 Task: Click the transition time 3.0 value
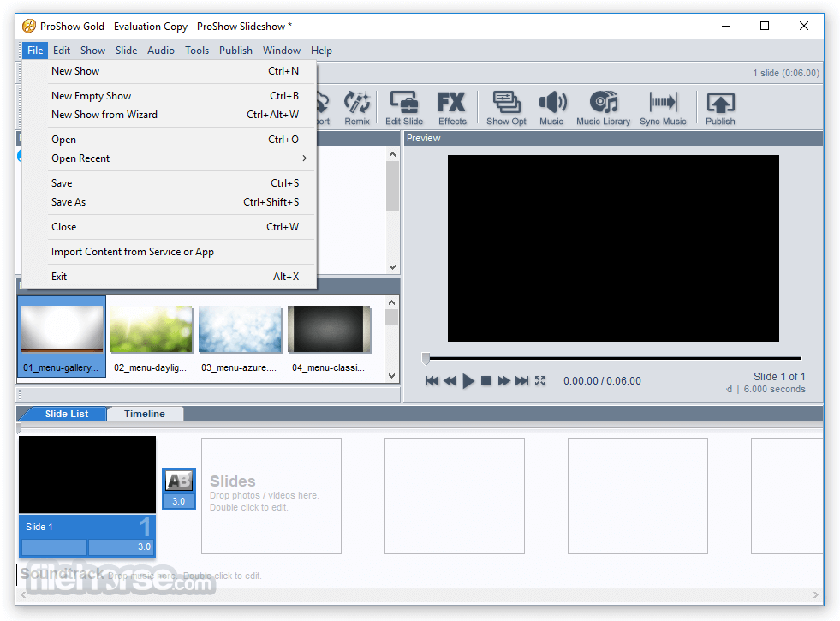coord(179,501)
